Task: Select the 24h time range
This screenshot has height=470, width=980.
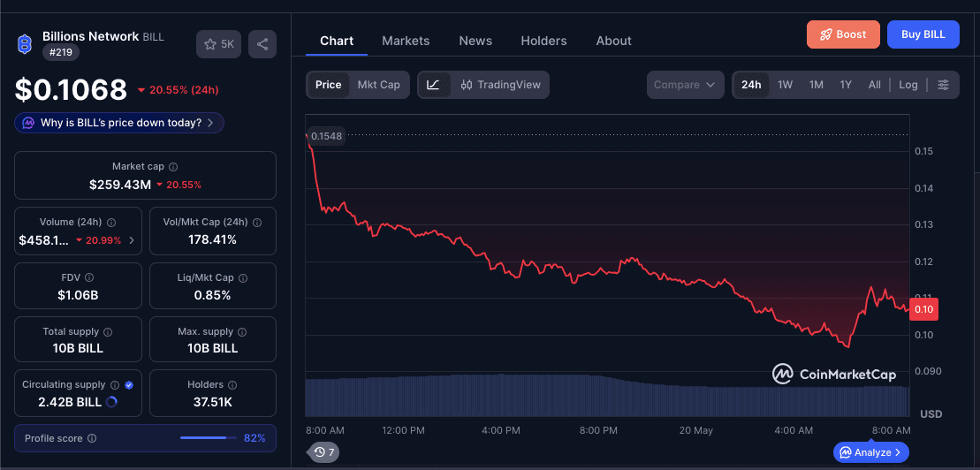Action: [x=751, y=85]
